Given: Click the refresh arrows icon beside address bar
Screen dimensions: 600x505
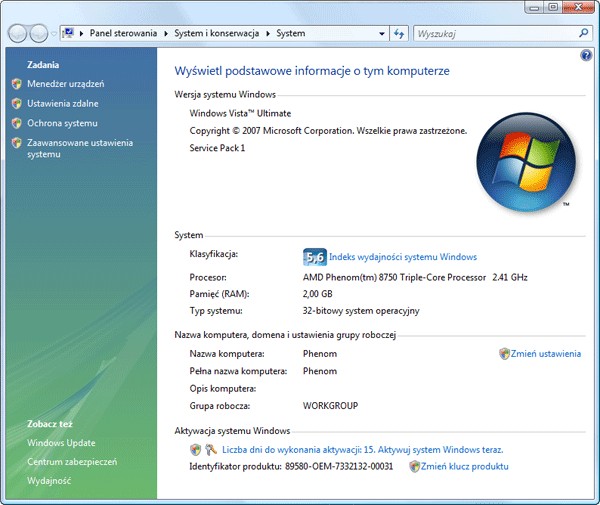Looking at the screenshot, I should point(399,34).
